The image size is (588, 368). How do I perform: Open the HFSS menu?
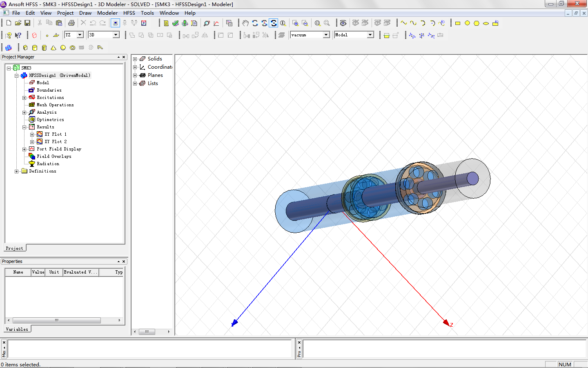point(129,13)
